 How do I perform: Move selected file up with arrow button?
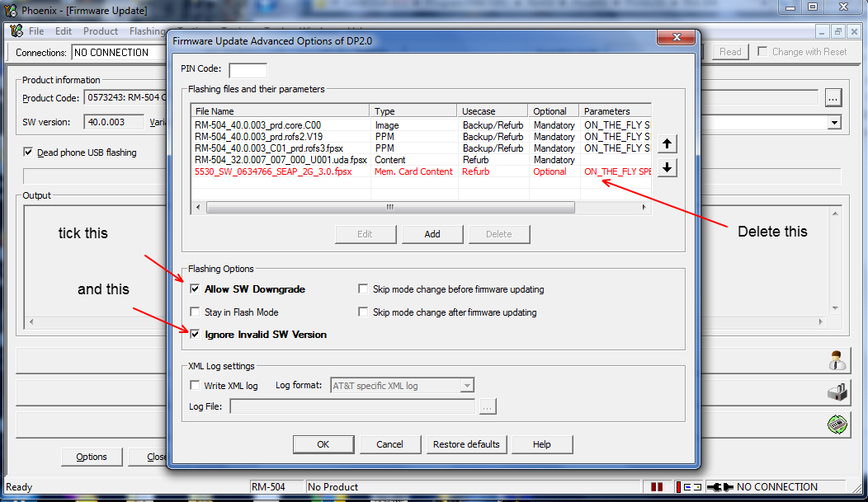point(667,143)
